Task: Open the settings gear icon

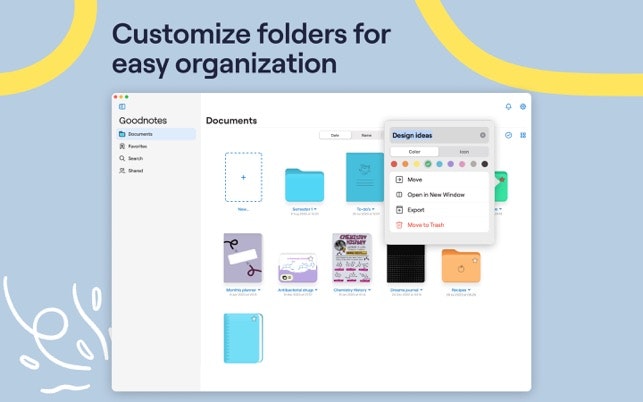Action: (523, 107)
